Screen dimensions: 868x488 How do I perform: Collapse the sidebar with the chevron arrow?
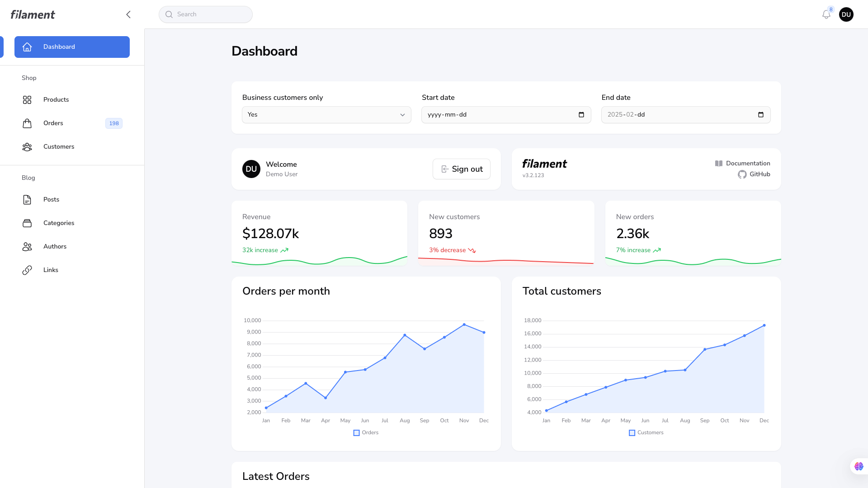click(x=128, y=14)
